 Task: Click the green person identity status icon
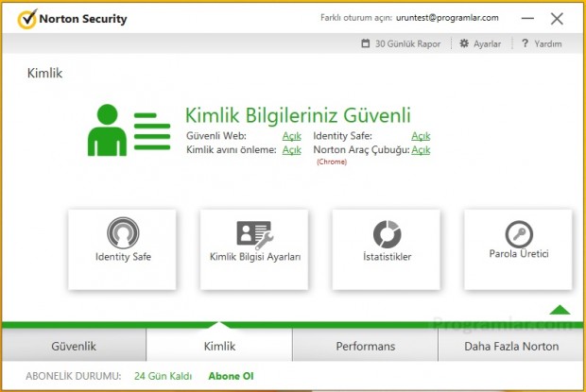[x=129, y=130]
